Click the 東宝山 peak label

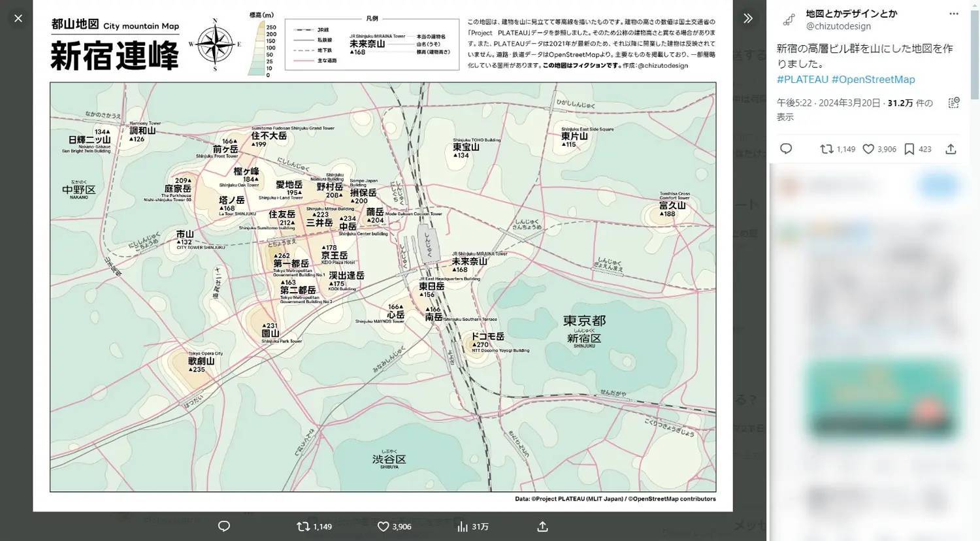pyautogui.click(x=466, y=147)
